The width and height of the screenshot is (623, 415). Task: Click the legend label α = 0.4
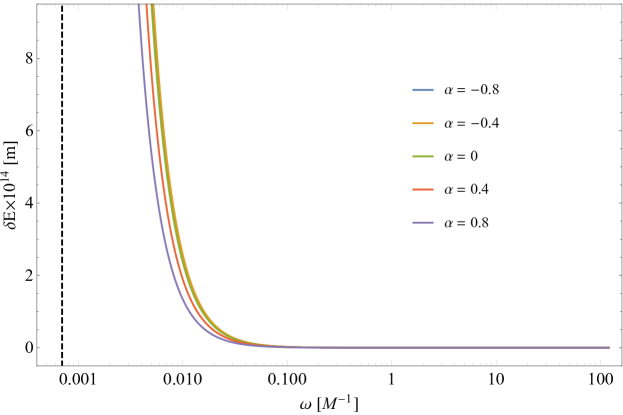[466, 189]
